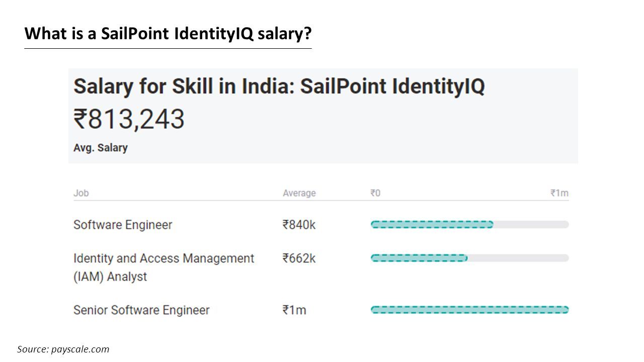Click the Software Engineer salary range bar

click(x=469, y=225)
